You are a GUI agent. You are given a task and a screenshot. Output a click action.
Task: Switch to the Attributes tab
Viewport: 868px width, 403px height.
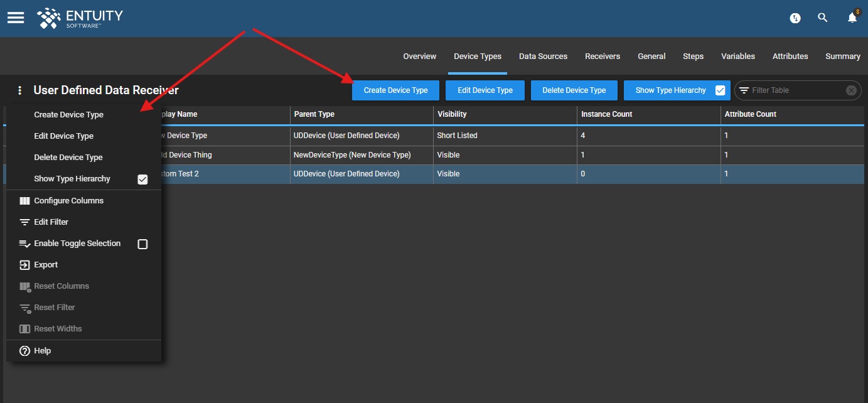click(790, 56)
